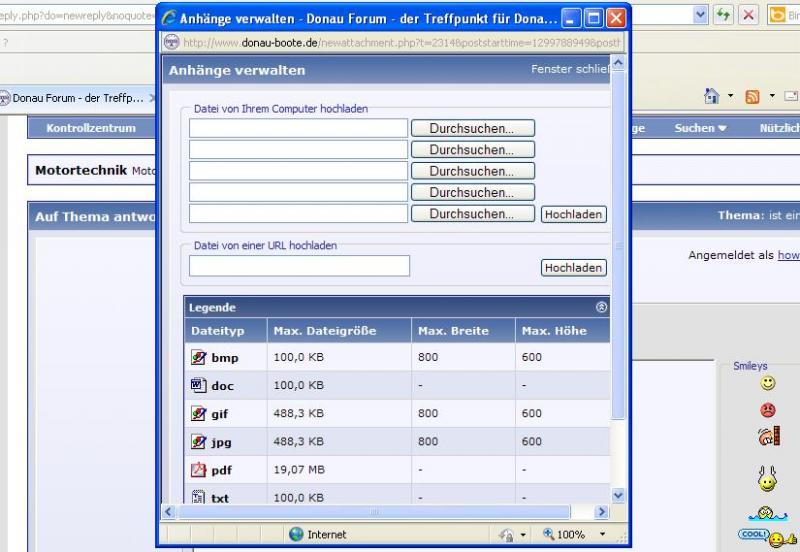Insert the happy yellow smiley from Smileys panel
The image size is (800, 552).
pos(767,383)
